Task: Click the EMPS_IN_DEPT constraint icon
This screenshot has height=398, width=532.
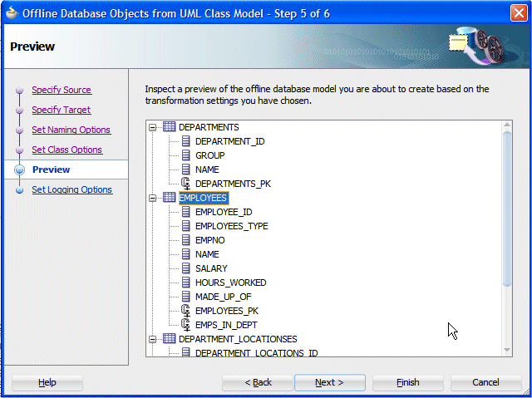Action: [185, 325]
